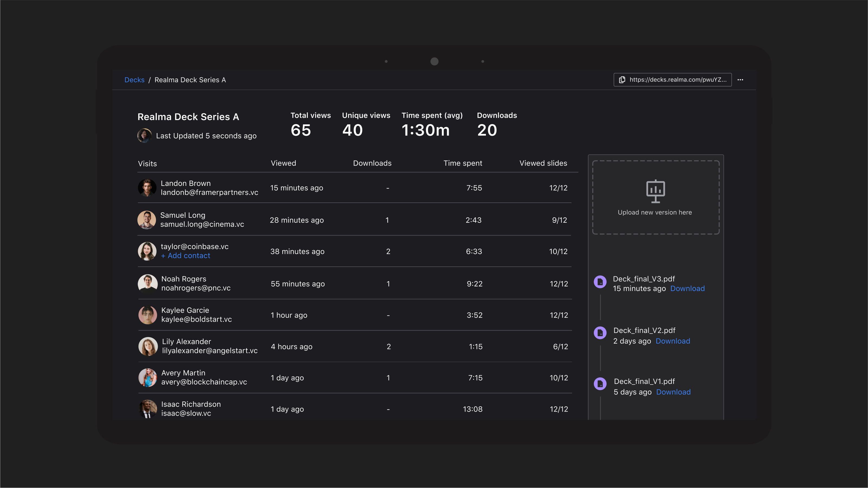868x488 pixels.
Task: Navigate back using the Decks breadcrumb
Action: point(134,80)
